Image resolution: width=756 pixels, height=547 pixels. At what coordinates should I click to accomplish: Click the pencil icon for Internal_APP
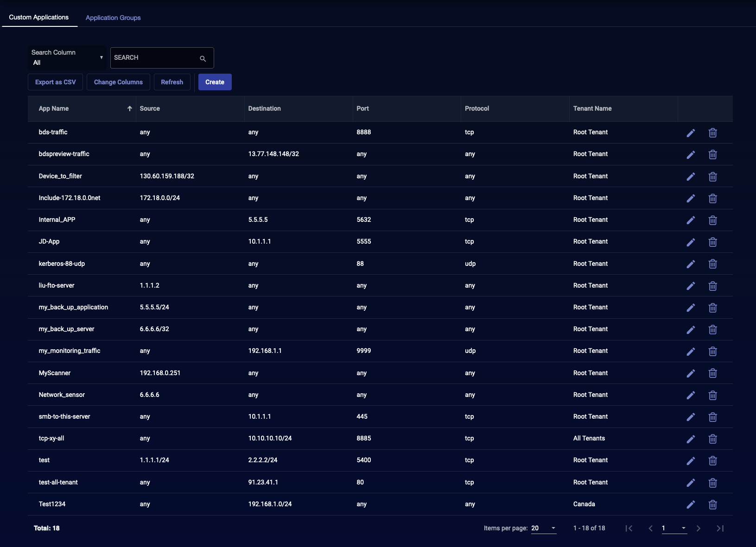pos(691,220)
